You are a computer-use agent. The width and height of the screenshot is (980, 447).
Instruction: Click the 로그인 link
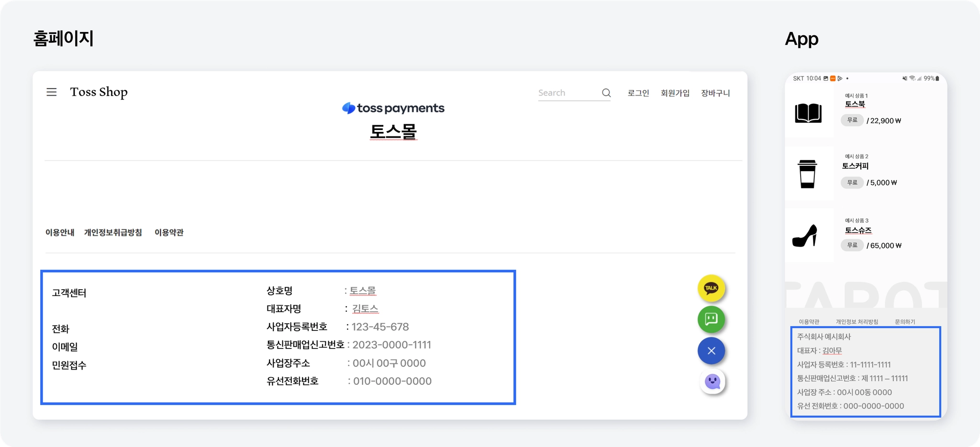pyautogui.click(x=638, y=93)
